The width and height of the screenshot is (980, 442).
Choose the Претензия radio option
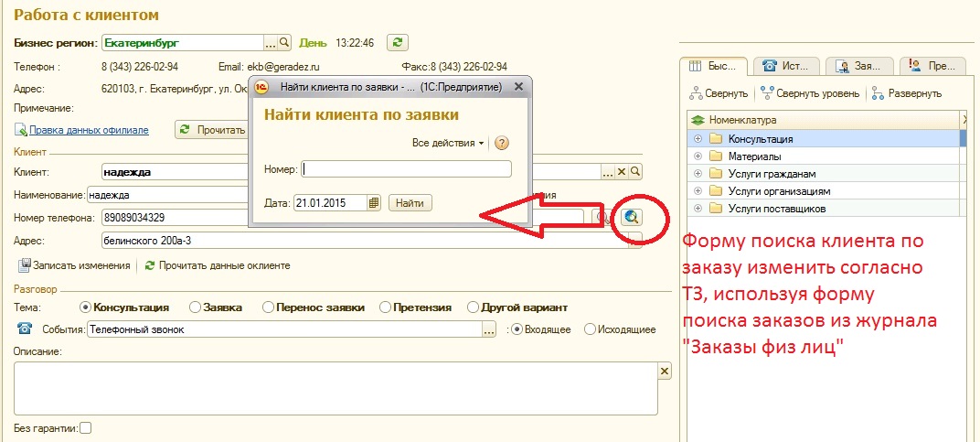[386, 307]
